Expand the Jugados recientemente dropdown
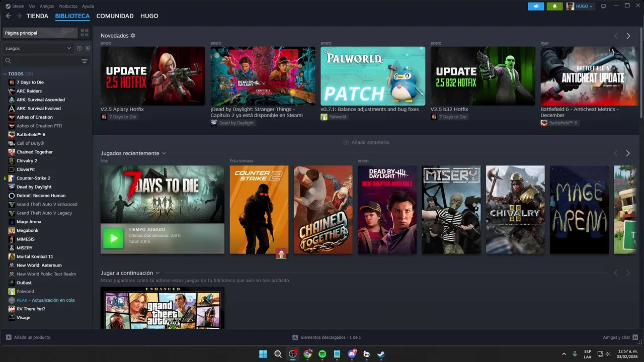The width and height of the screenshot is (644, 362). tap(164, 153)
